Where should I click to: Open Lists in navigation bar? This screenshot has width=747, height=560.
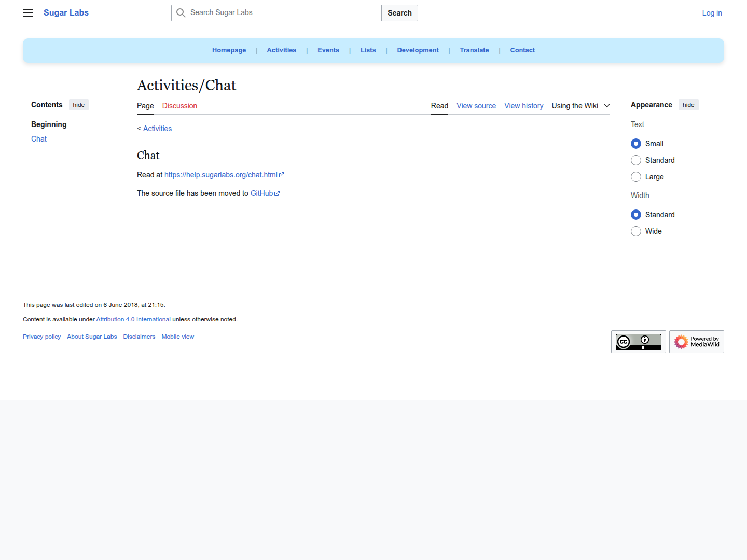coord(368,50)
